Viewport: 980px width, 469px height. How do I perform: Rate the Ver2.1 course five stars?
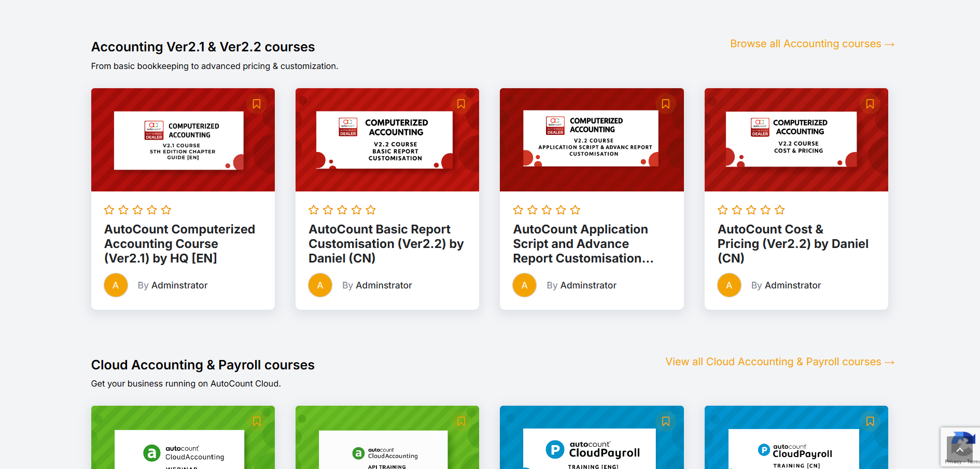pos(166,210)
